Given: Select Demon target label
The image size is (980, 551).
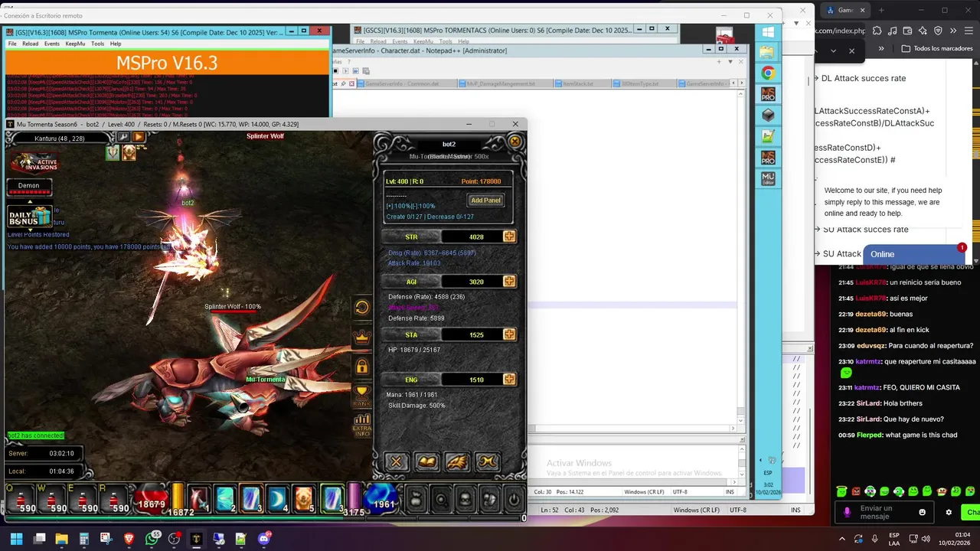Looking at the screenshot, I should (29, 186).
